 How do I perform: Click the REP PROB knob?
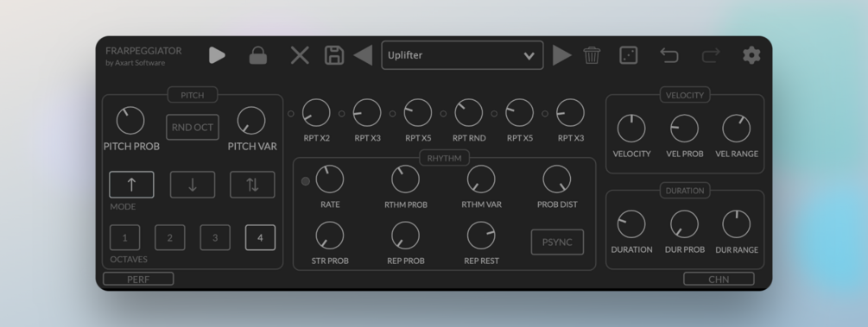[406, 236]
